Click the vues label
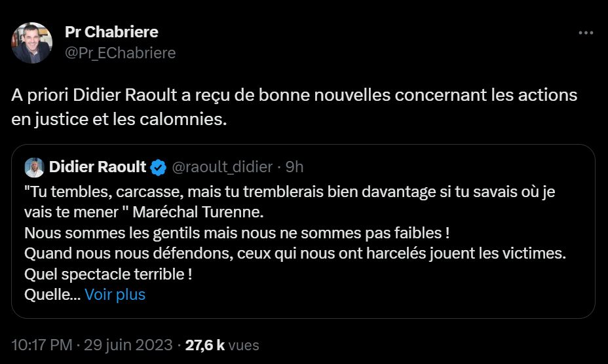 tap(244, 344)
